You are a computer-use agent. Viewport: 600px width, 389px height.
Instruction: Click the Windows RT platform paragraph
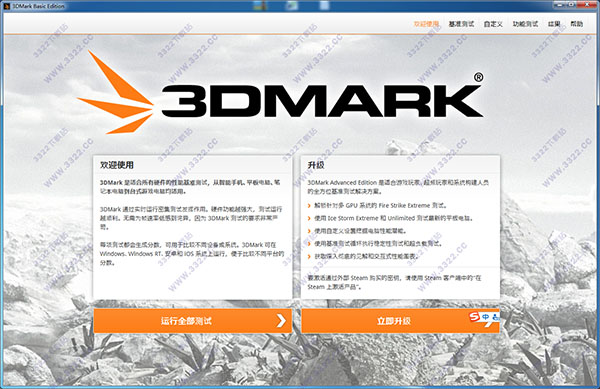point(192,254)
